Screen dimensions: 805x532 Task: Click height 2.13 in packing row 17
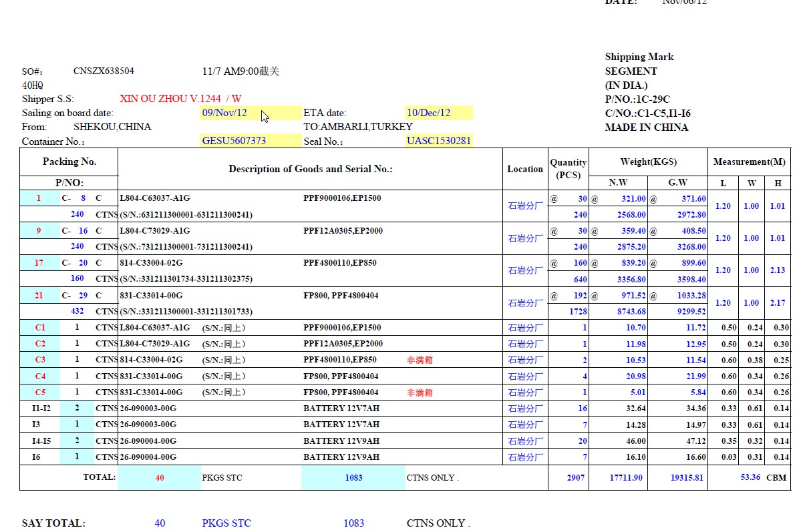coord(778,270)
